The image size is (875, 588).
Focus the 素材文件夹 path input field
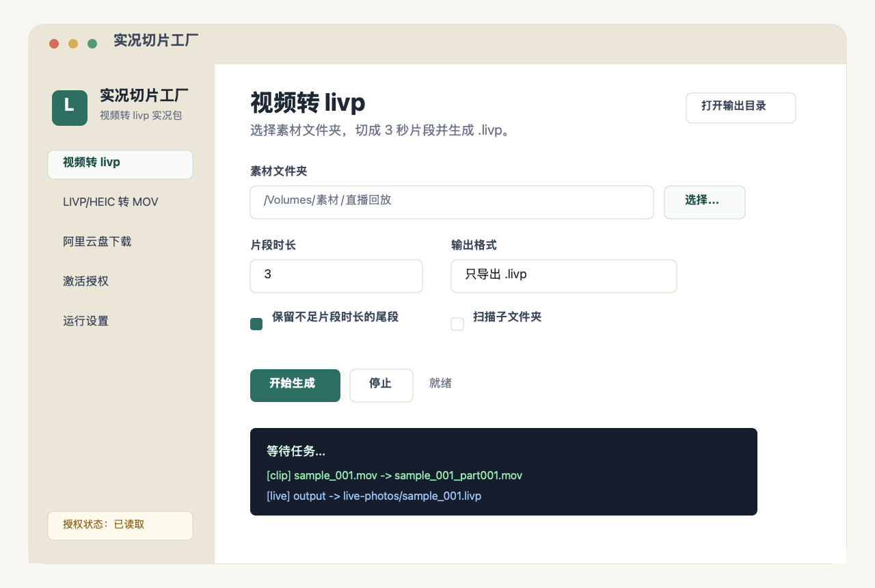pyautogui.click(x=452, y=202)
